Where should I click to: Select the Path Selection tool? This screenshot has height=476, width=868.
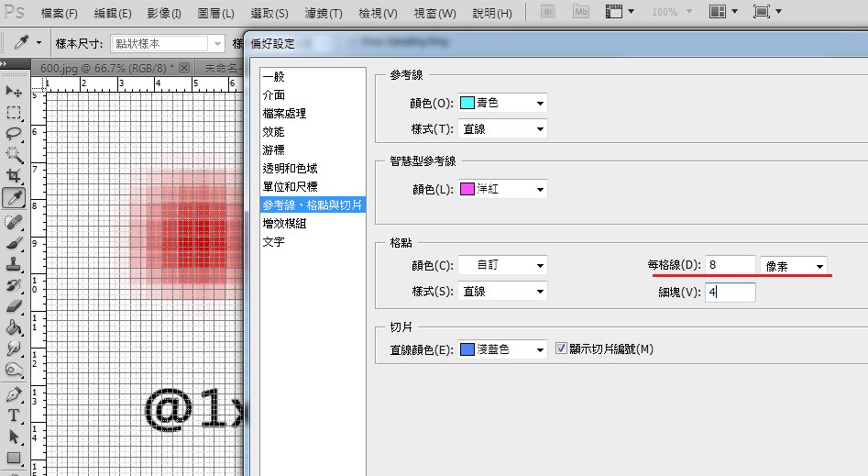coord(14,437)
